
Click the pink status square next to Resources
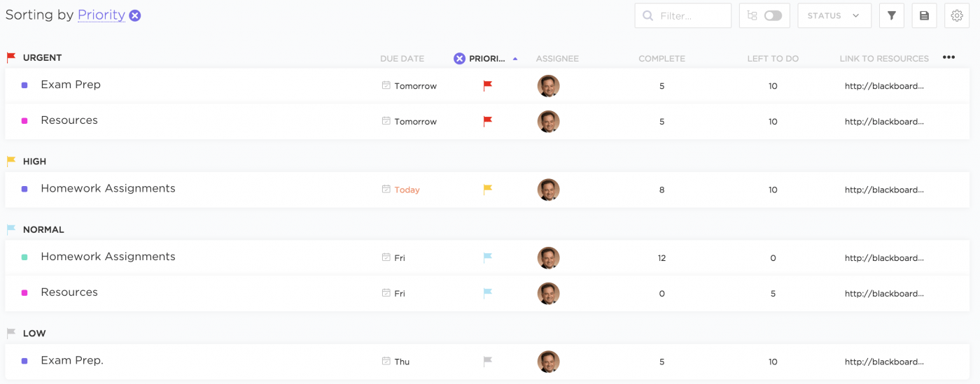24,121
